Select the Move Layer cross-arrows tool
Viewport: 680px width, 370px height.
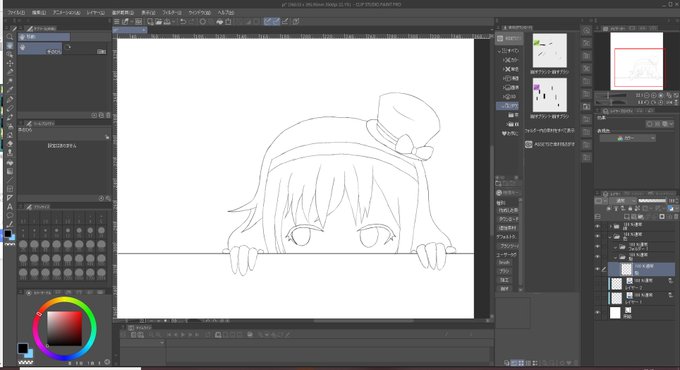point(10,64)
